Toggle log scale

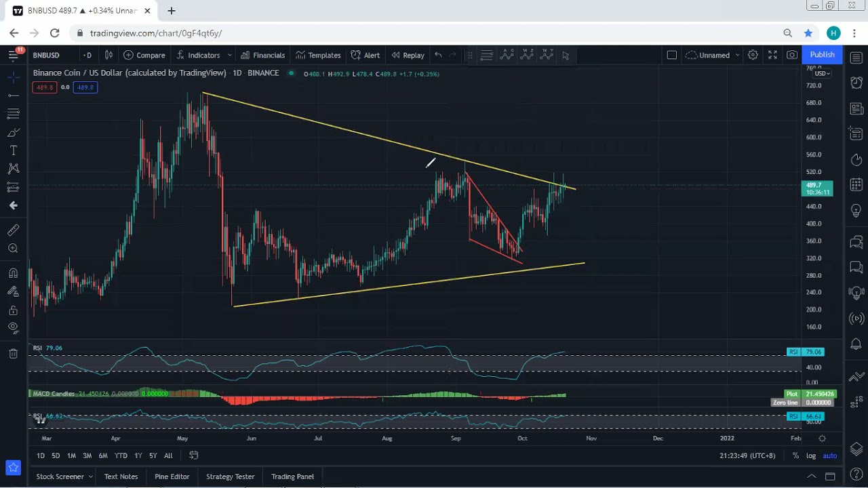[x=811, y=455]
